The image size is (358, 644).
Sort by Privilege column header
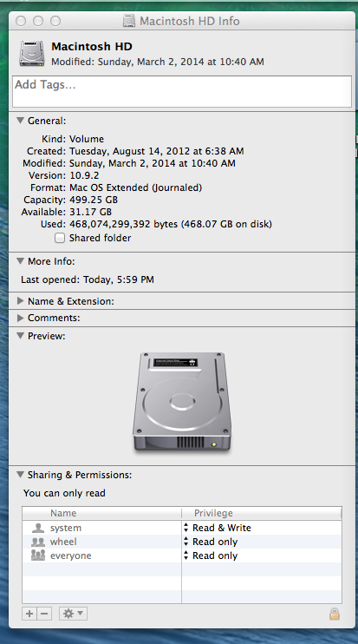point(262,513)
